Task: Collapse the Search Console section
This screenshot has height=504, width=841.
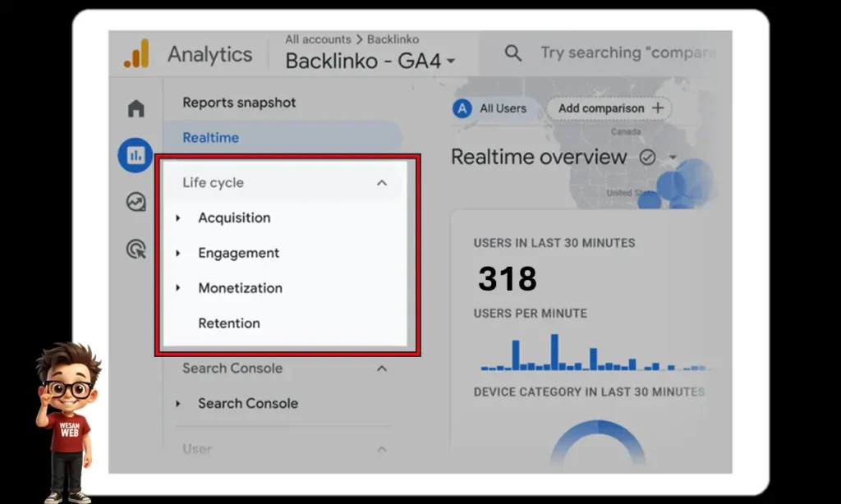Action: pos(381,369)
